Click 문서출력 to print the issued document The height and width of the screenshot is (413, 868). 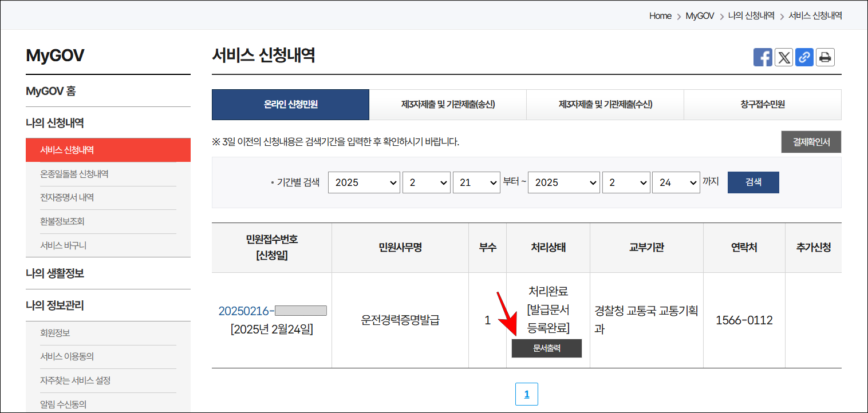(546, 348)
